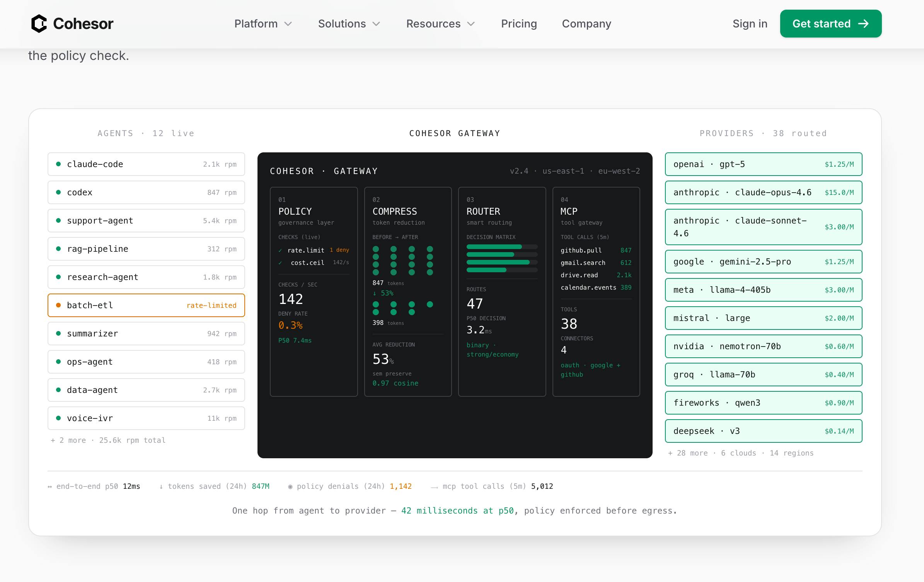The width and height of the screenshot is (924, 582).
Task: Click the third bar in DECISION MATRIX
Action: pos(502,262)
